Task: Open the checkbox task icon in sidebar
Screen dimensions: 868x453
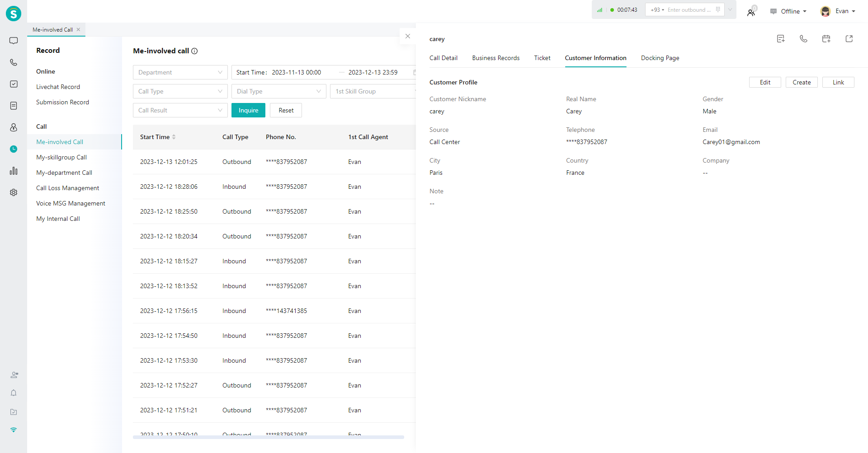Action: [x=14, y=84]
